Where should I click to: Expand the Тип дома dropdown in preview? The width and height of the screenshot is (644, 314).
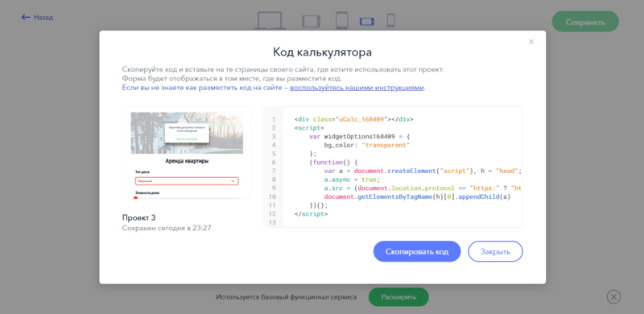[x=187, y=181]
